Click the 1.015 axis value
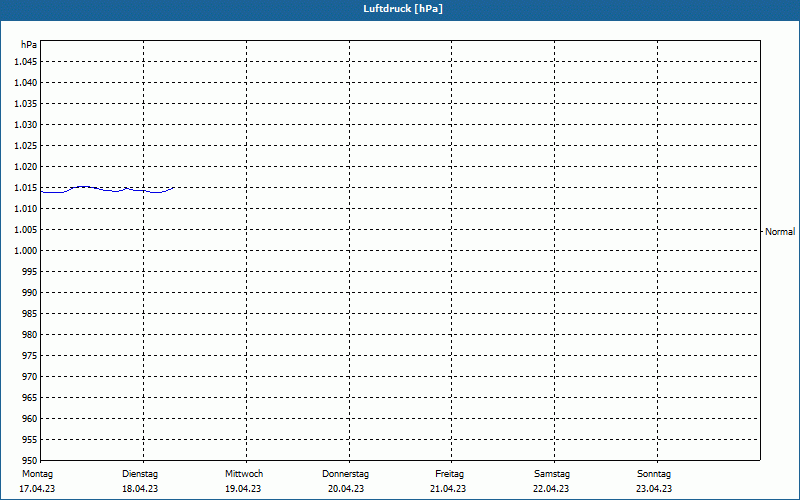Image resolution: width=800 pixels, height=500 pixels. pos(26,188)
